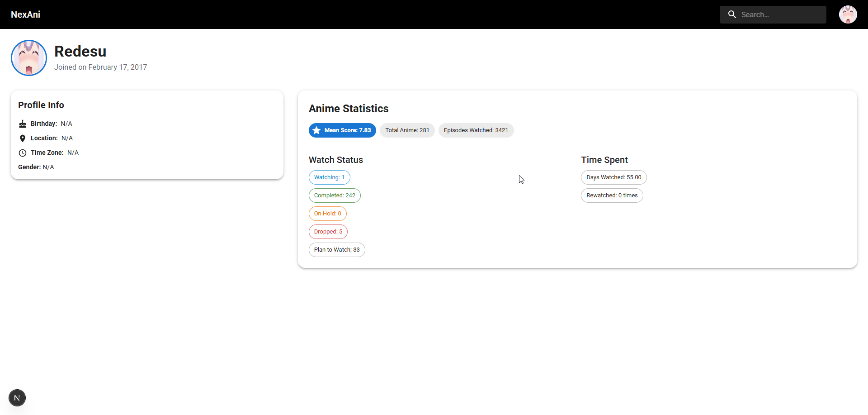Viewport: 868px width, 415px height.
Task: Click the Days Watched: 55.00 chip
Action: click(614, 177)
